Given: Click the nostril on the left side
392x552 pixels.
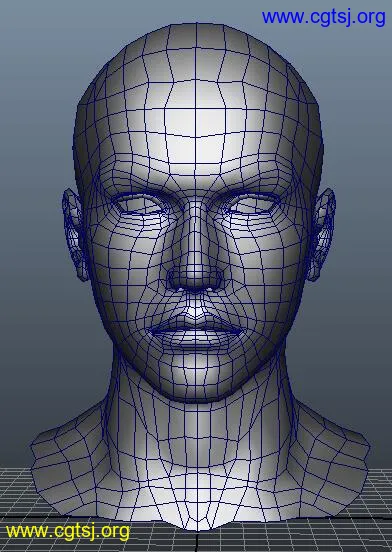Looking at the screenshot, I should [x=174, y=280].
